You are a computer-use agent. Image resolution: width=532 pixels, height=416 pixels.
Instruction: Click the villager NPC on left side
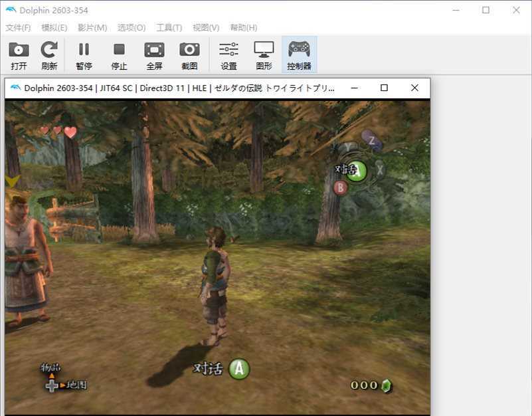click(x=27, y=260)
